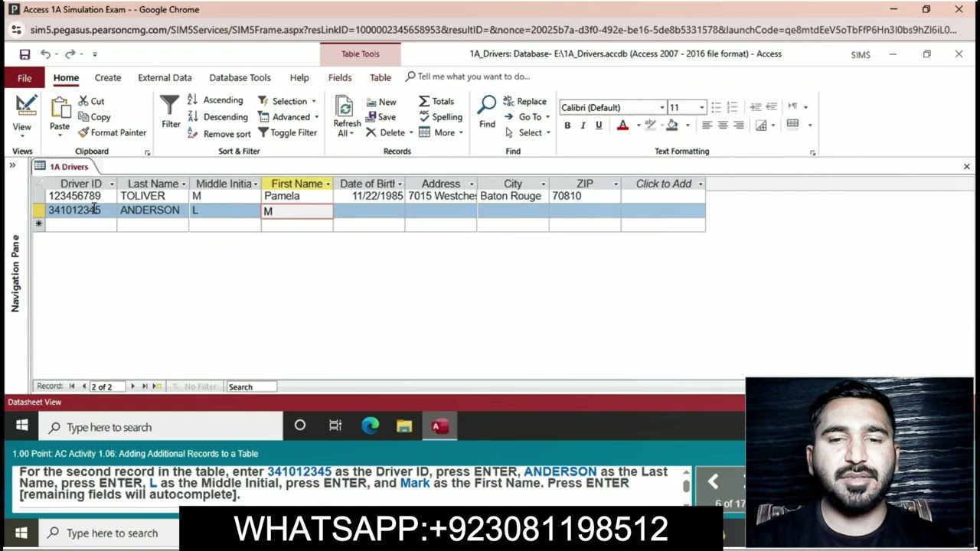Increase the indent level
Screen dimensions: 980x551
coord(771,107)
